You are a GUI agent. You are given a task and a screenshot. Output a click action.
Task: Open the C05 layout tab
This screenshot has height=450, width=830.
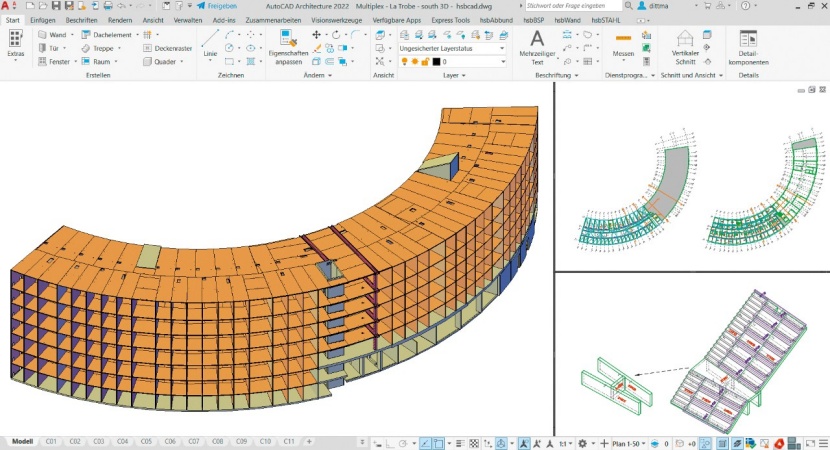pos(146,441)
